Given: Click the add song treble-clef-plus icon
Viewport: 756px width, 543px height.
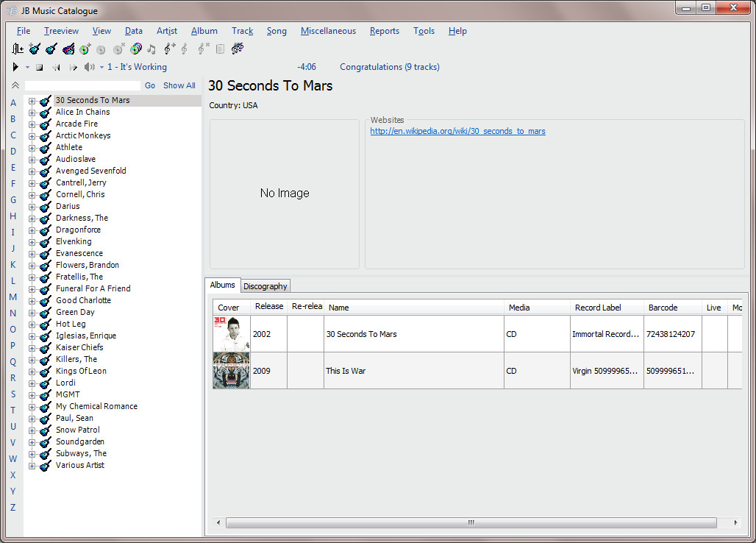Looking at the screenshot, I should (x=169, y=49).
